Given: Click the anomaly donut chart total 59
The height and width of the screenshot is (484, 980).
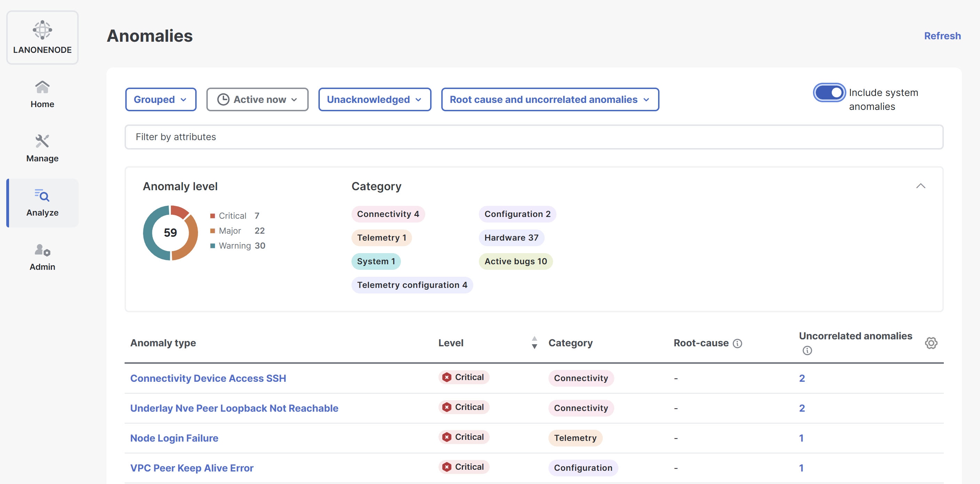Looking at the screenshot, I should tap(170, 233).
